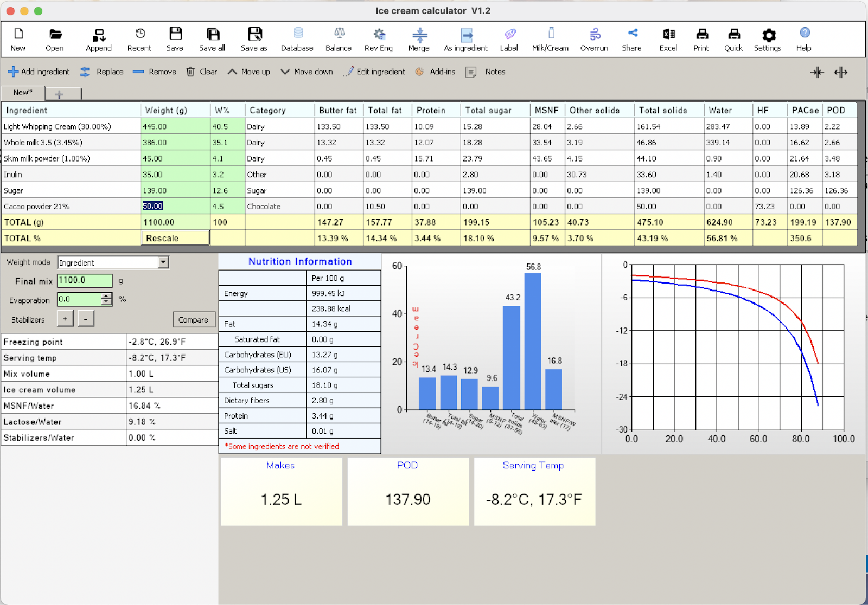This screenshot has width=868, height=605.
Task: Click the Serving Temp summary card
Action: [534, 491]
